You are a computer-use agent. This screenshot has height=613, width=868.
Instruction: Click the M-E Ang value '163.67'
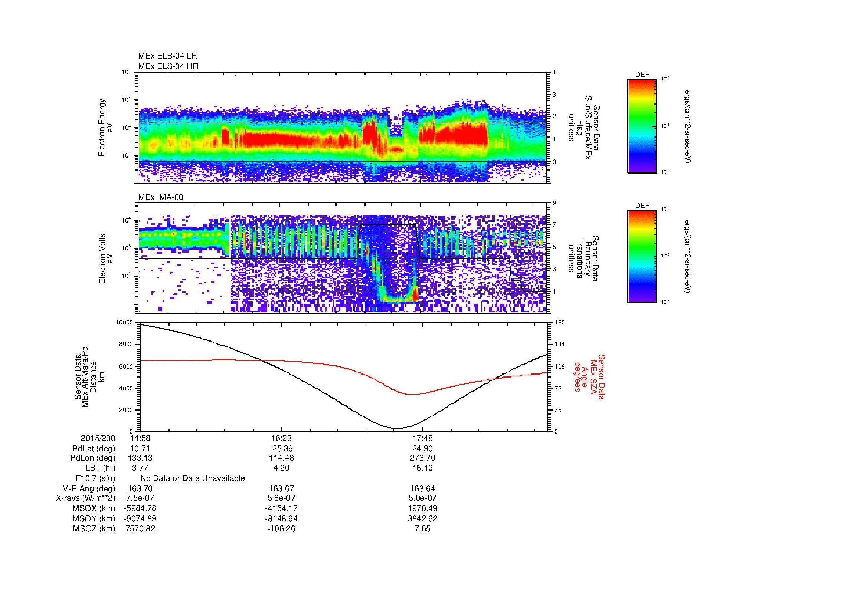click(281, 489)
